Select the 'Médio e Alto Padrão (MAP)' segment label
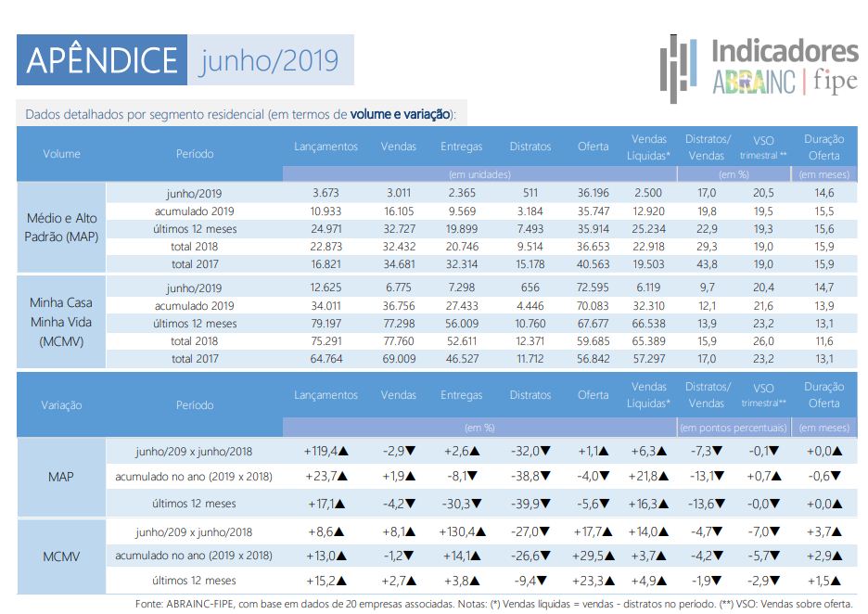This screenshot has width=868, height=614. pos(61,227)
